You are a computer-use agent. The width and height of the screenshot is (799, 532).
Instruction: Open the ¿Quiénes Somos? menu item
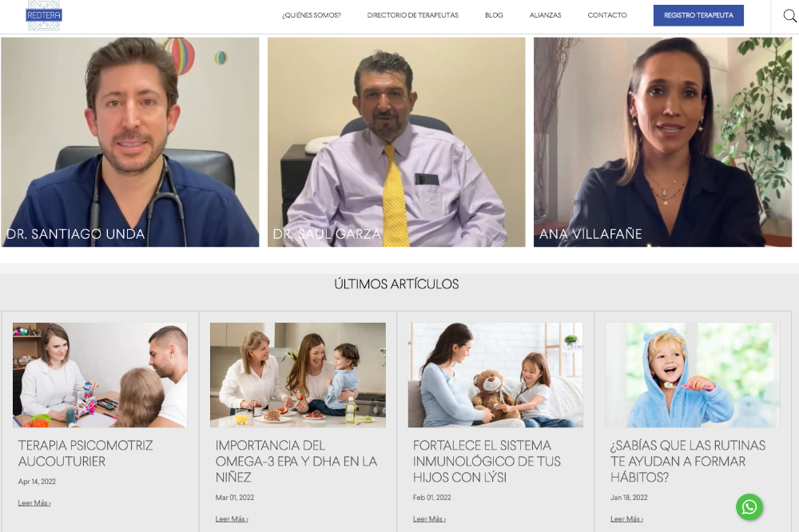(312, 15)
